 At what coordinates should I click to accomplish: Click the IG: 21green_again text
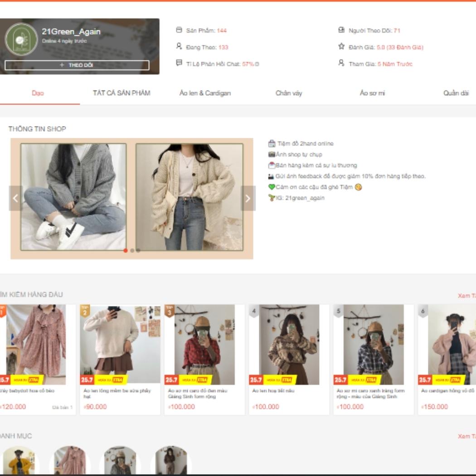tap(300, 198)
